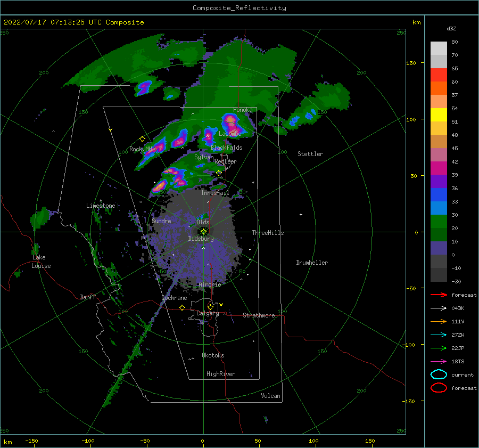Image resolution: width=479 pixels, height=448 pixels.
Task: Select the 39 dBZ magenta color swatch
Action: 439,168
